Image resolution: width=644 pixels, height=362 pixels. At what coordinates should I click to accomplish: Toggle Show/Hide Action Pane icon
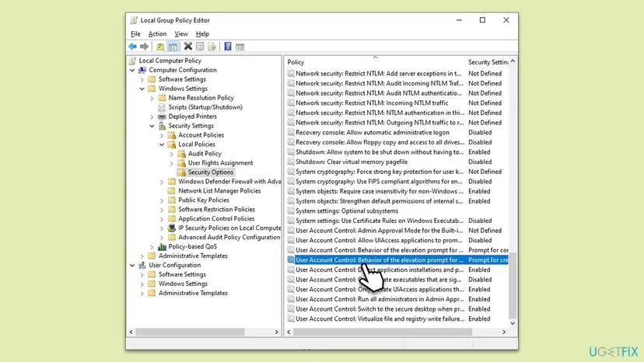coord(240,47)
